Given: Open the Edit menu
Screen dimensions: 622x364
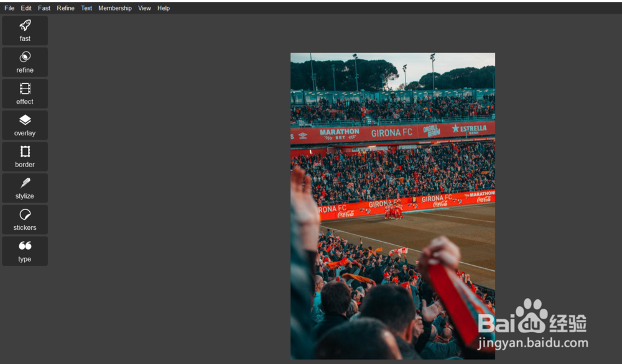Looking at the screenshot, I should [26, 8].
